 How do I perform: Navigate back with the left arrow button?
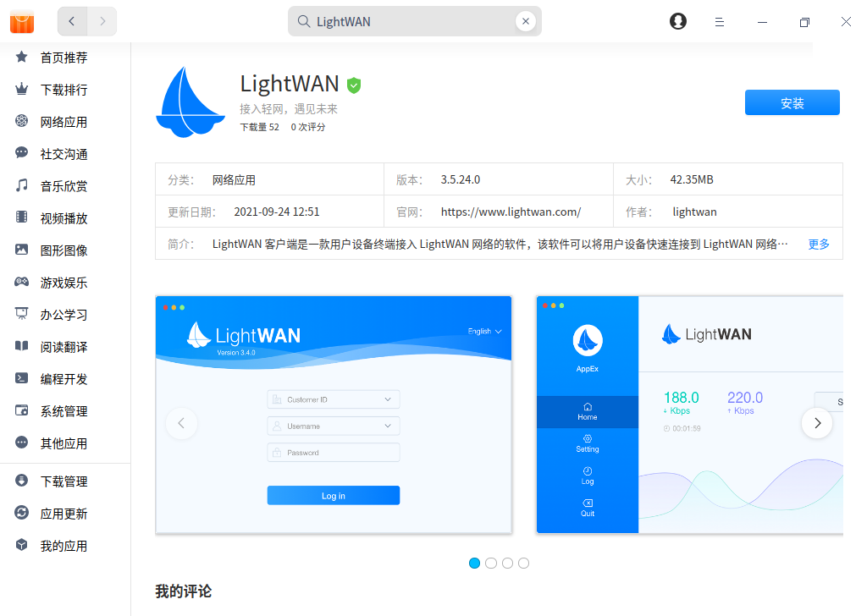click(x=73, y=22)
